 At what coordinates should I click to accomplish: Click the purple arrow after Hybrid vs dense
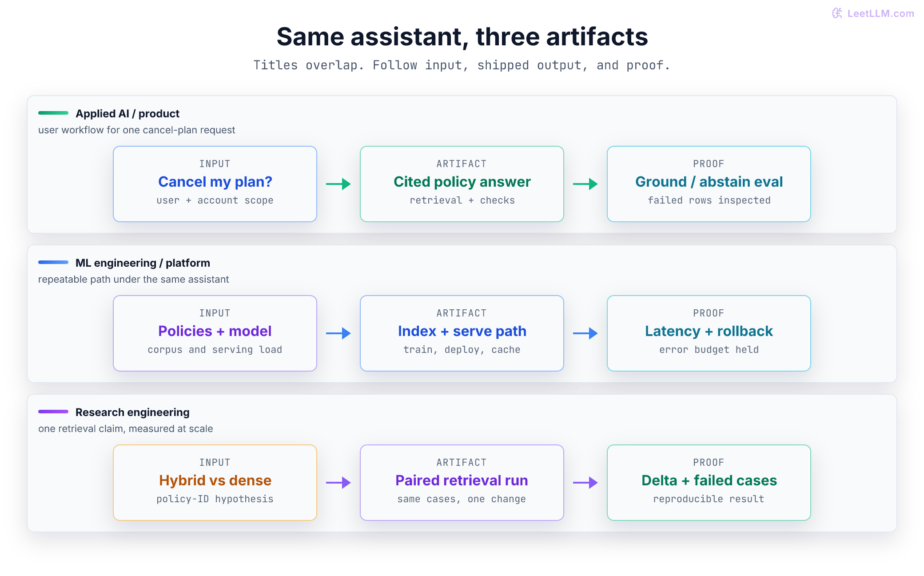tap(339, 483)
